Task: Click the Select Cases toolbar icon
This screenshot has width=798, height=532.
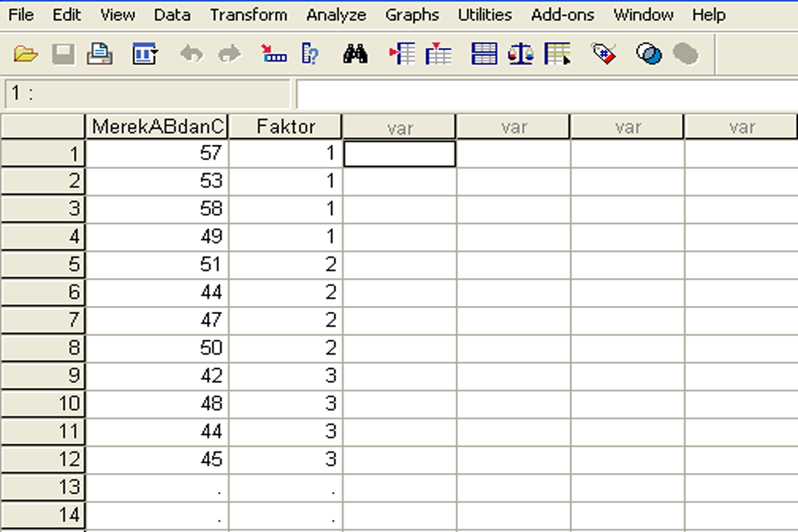Action: click(558, 53)
